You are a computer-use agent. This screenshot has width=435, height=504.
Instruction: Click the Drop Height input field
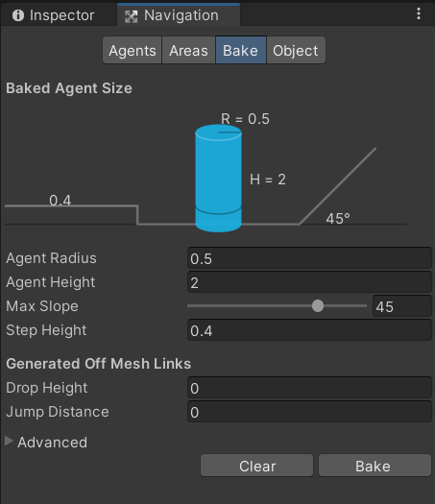click(x=309, y=388)
